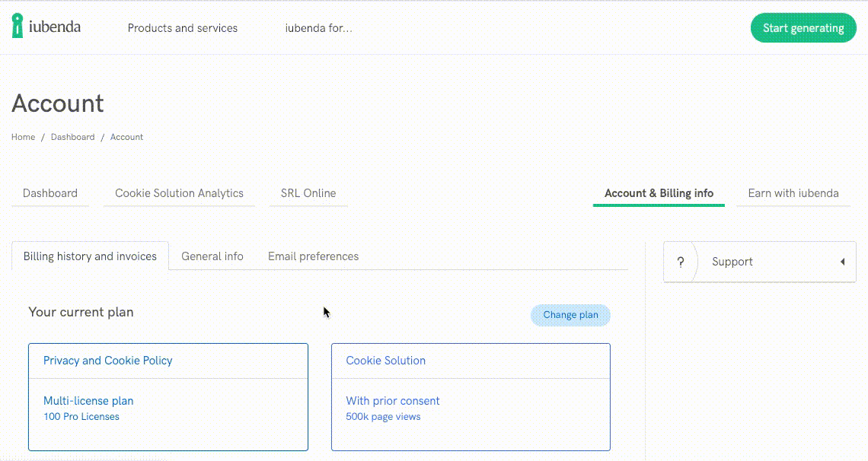This screenshot has height=461, width=868.
Task: Click the Change plan button
Action: (570, 314)
